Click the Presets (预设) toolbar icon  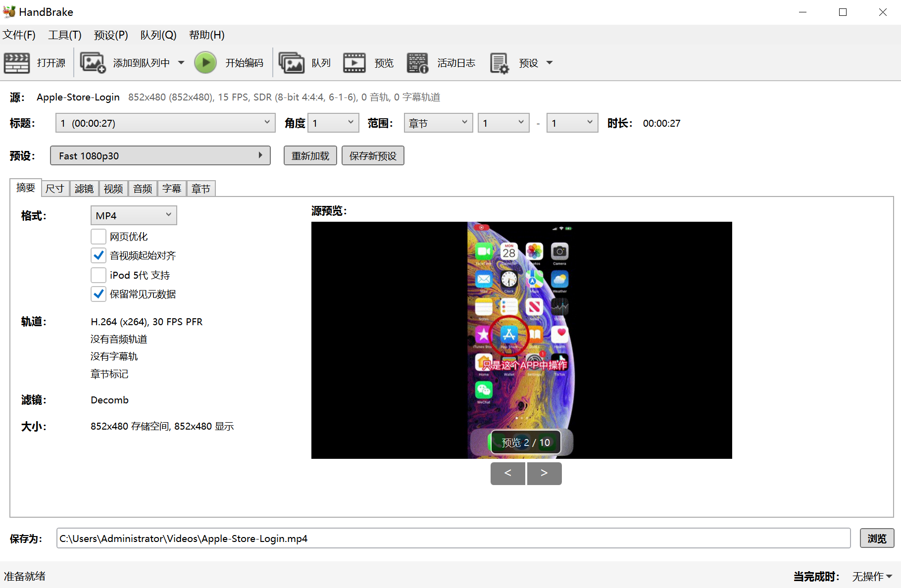pyautogui.click(x=499, y=63)
